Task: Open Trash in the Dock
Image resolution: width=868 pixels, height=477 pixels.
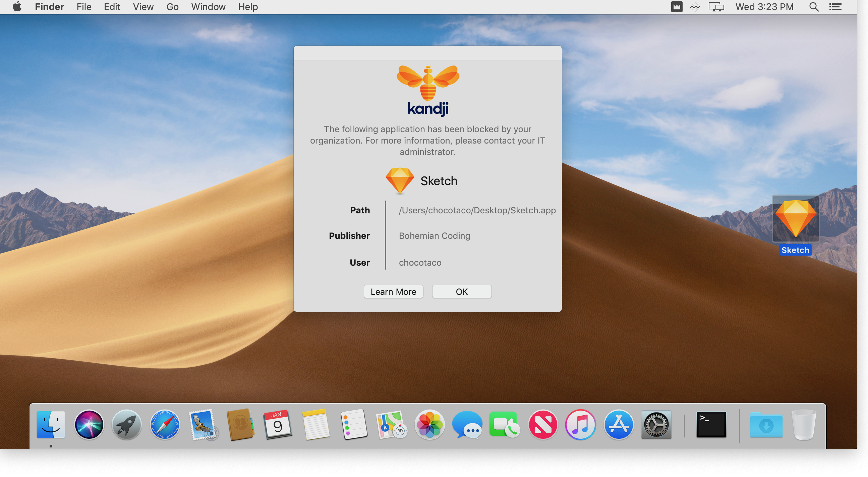Action: tap(804, 424)
